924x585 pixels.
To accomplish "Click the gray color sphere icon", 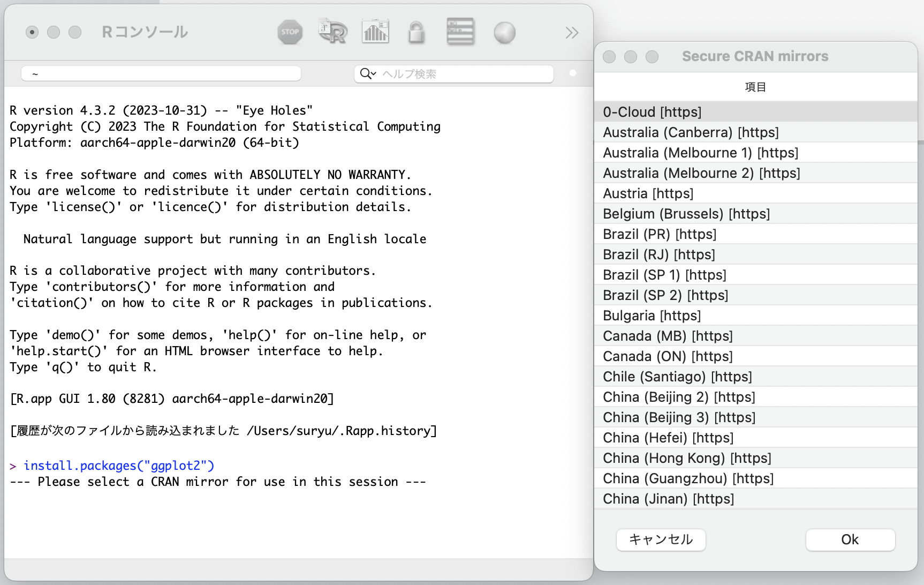I will click(x=504, y=33).
